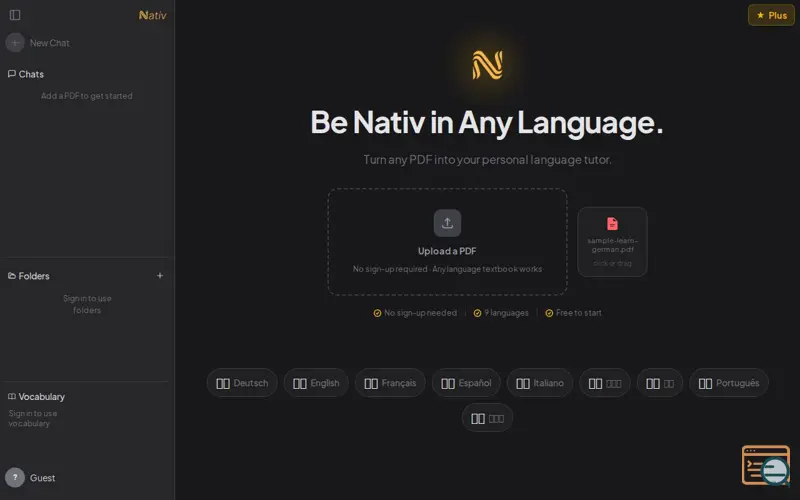Click the 'Free to start' text
The width and height of the screenshot is (800, 500).
579,313
